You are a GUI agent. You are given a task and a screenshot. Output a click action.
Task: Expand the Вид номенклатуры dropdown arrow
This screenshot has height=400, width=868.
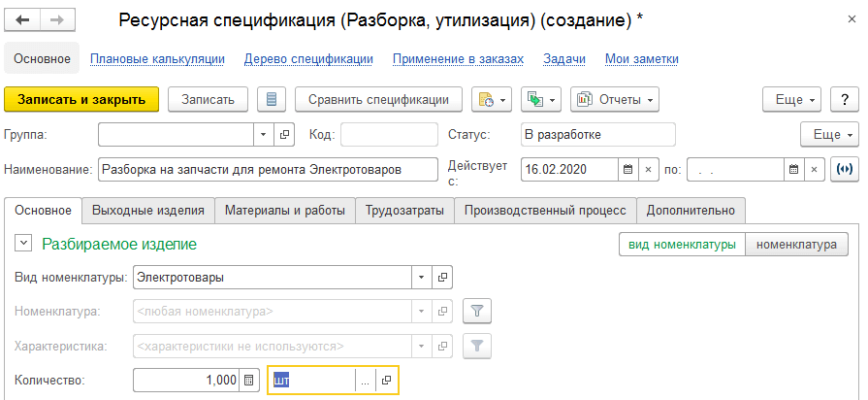423,278
